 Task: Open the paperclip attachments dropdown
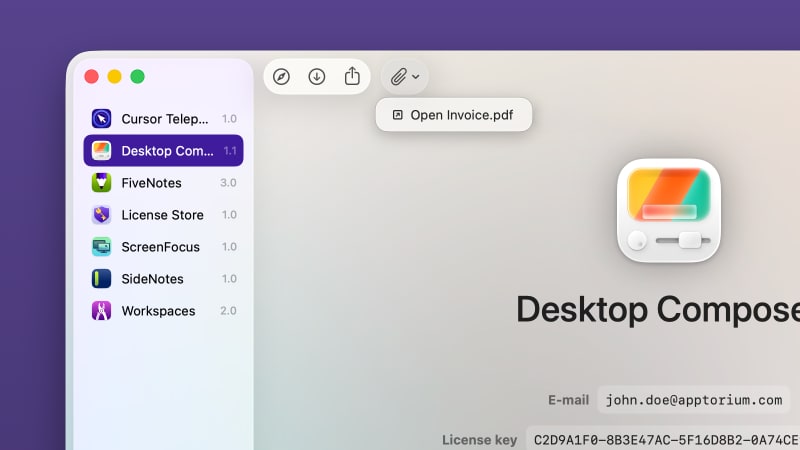click(x=404, y=76)
